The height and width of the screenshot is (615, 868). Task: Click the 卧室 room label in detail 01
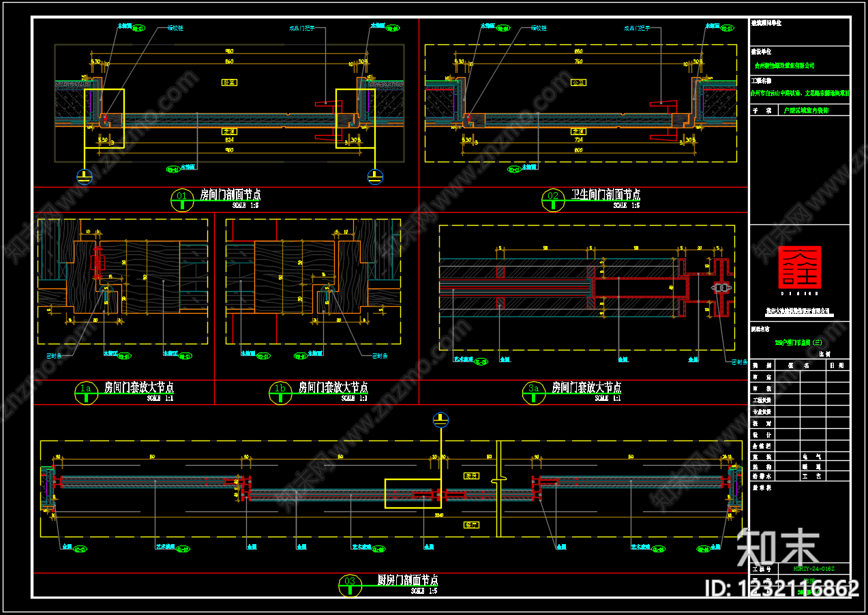pos(230,82)
